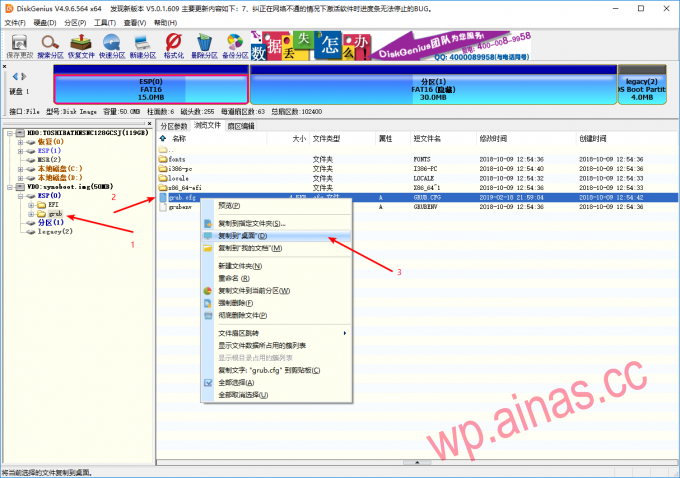Image resolution: width=680 pixels, height=478 pixels.
Task: Launch the Recover Files tool
Action: [81, 46]
